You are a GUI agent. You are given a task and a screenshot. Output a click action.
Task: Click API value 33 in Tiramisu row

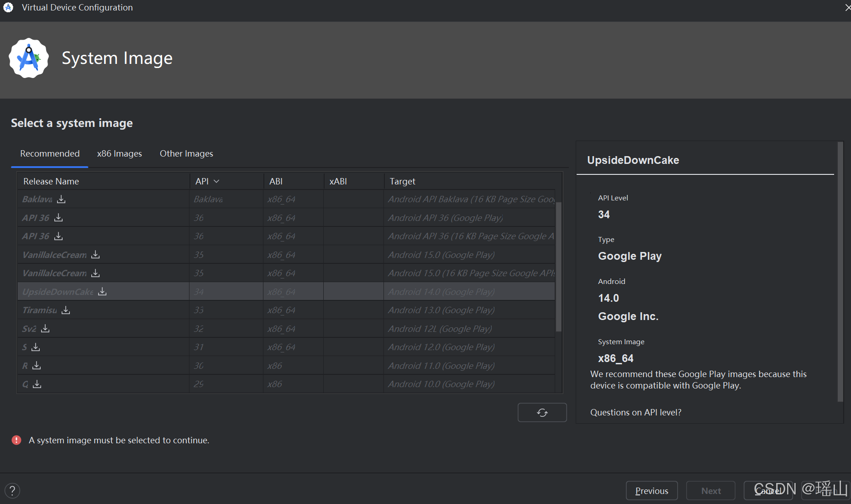pos(199,310)
